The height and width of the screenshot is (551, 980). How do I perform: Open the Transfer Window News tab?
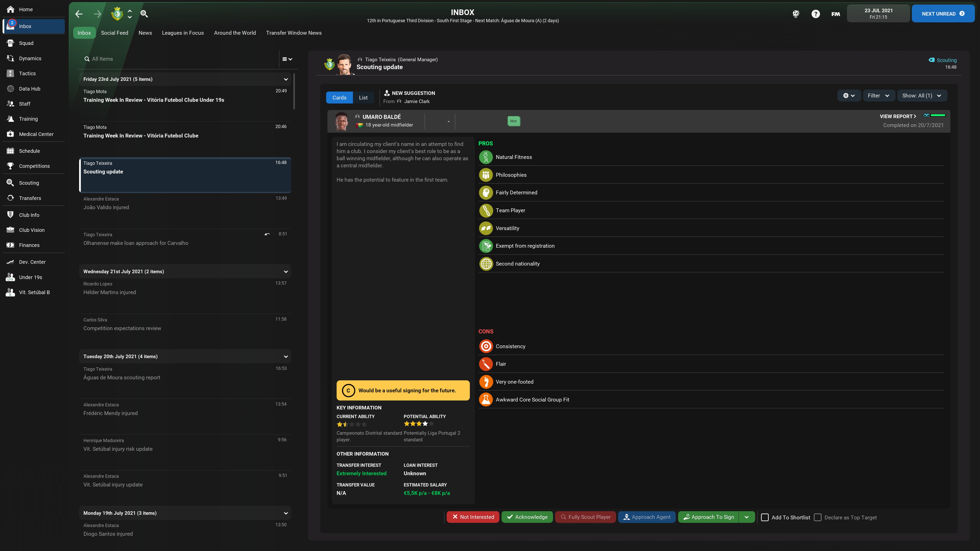point(294,33)
